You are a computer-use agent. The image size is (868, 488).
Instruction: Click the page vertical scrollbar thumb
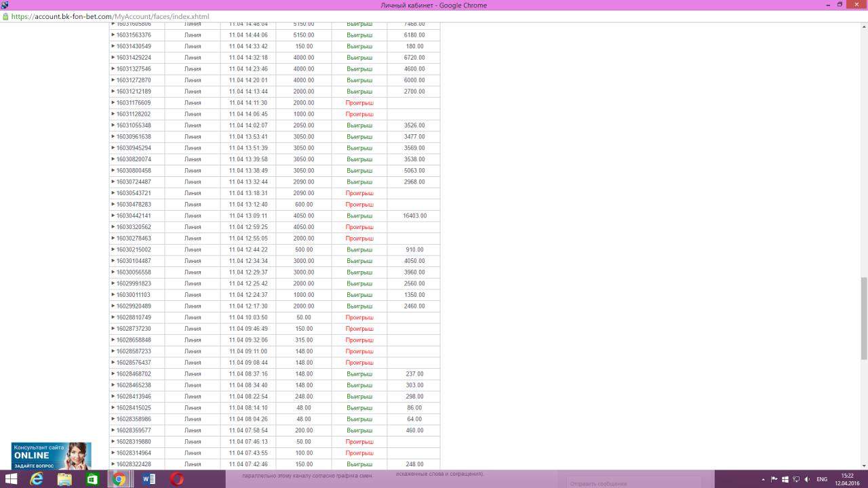[863, 317]
